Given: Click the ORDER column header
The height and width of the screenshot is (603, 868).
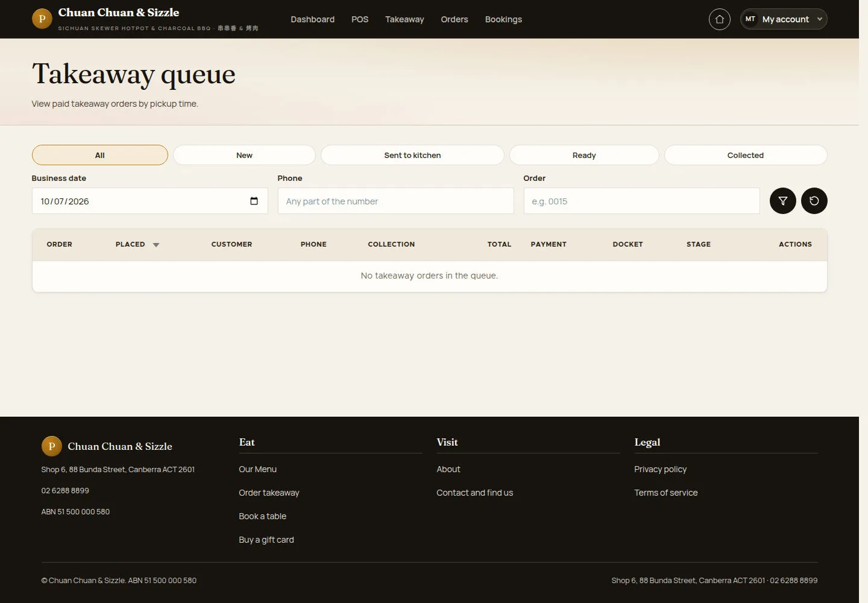Looking at the screenshot, I should pyautogui.click(x=59, y=244).
